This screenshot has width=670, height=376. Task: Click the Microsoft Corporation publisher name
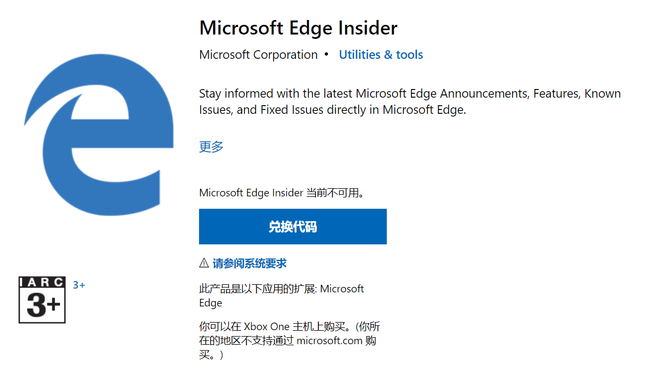tap(259, 55)
